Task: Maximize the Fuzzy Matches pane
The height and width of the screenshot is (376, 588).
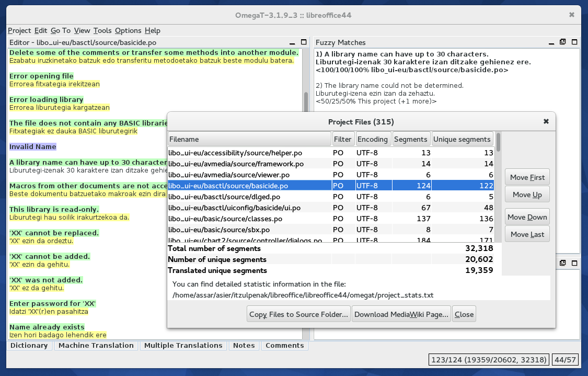Action: pyautogui.click(x=574, y=42)
